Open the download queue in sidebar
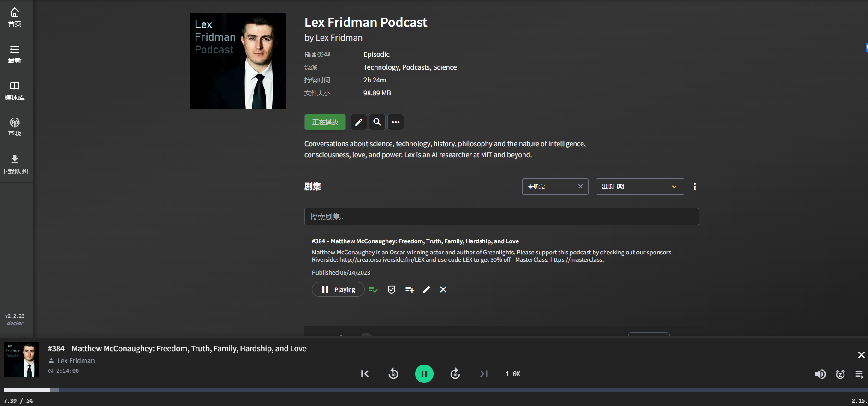 [x=15, y=165]
